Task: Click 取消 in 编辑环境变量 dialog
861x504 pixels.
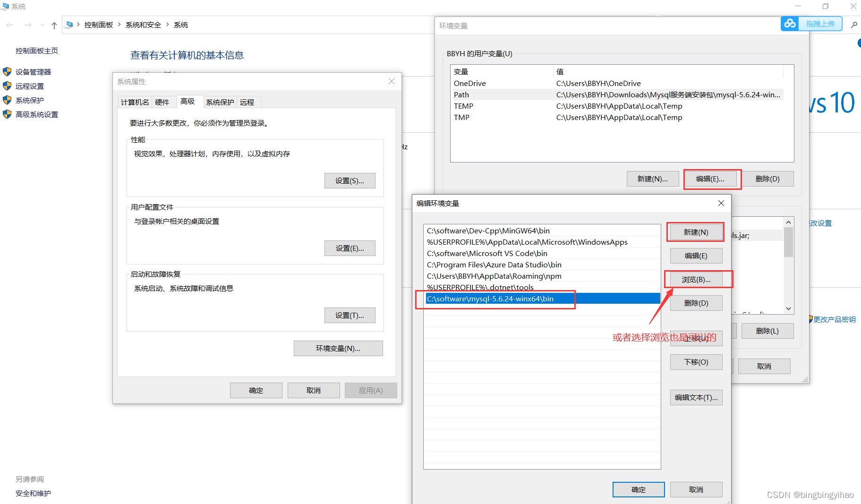Action: point(696,490)
